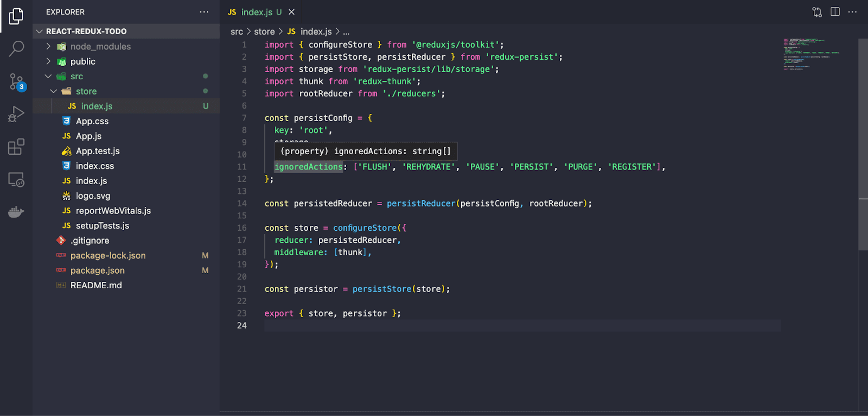Expand the node_modules folder
This screenshot has width=868, height=416.
coord(48,47)
